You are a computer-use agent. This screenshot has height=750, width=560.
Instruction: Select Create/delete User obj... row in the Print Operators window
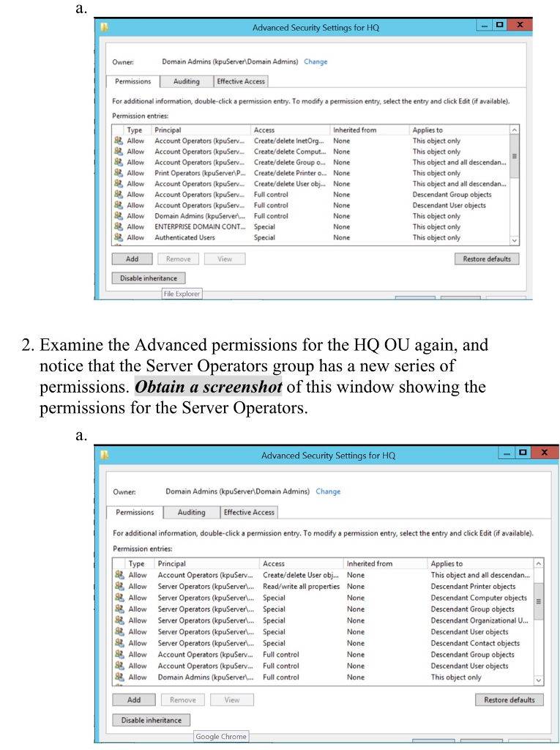coord(311,184)
